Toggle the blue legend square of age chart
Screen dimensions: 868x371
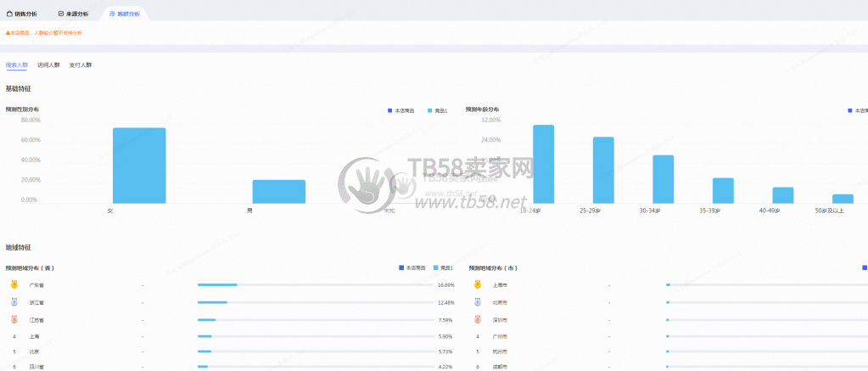tap(850, 111)
